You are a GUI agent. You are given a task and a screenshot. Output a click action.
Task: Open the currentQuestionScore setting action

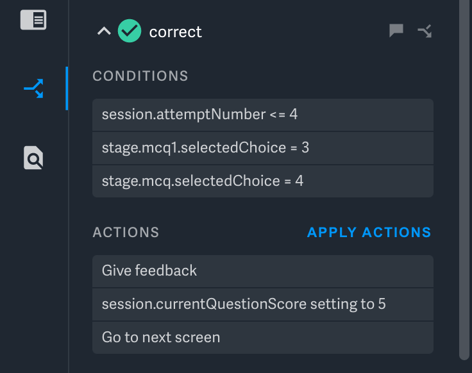pyautogui.click(x=263, y=304)
